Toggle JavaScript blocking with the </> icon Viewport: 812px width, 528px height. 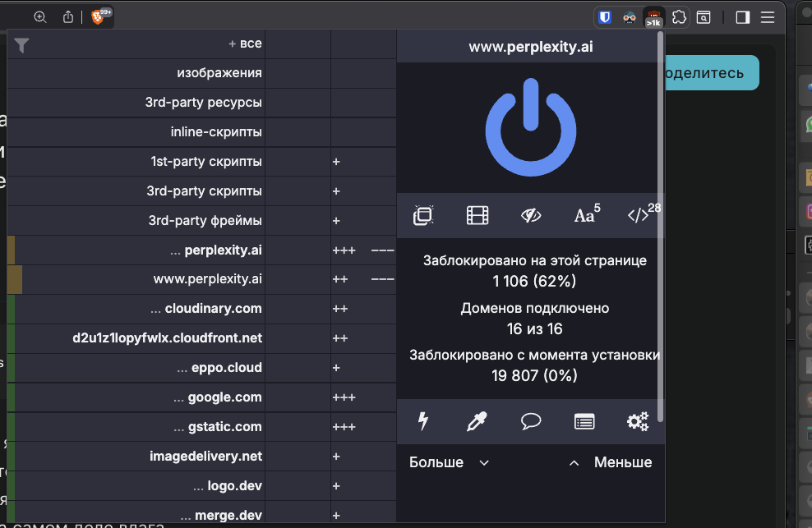(639, 215)
